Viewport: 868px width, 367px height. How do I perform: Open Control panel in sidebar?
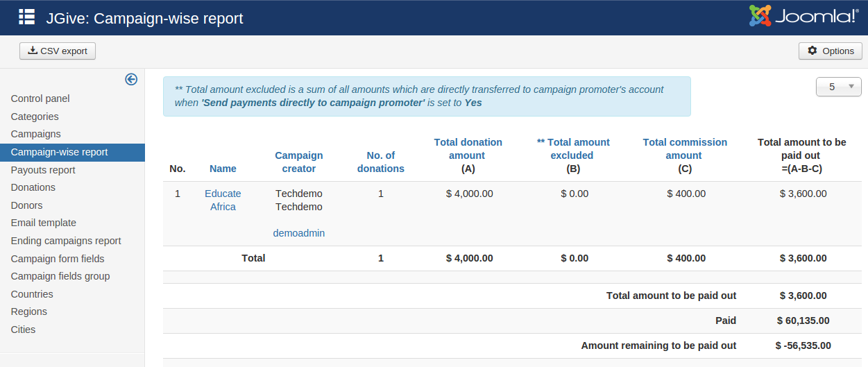point(40,99)
